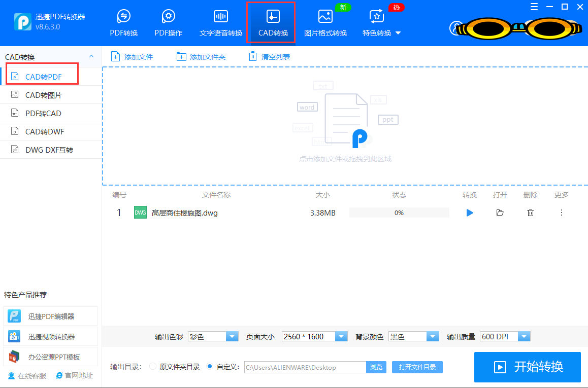
Task: Open more options three-dot icon
Action: click(562, 213)
